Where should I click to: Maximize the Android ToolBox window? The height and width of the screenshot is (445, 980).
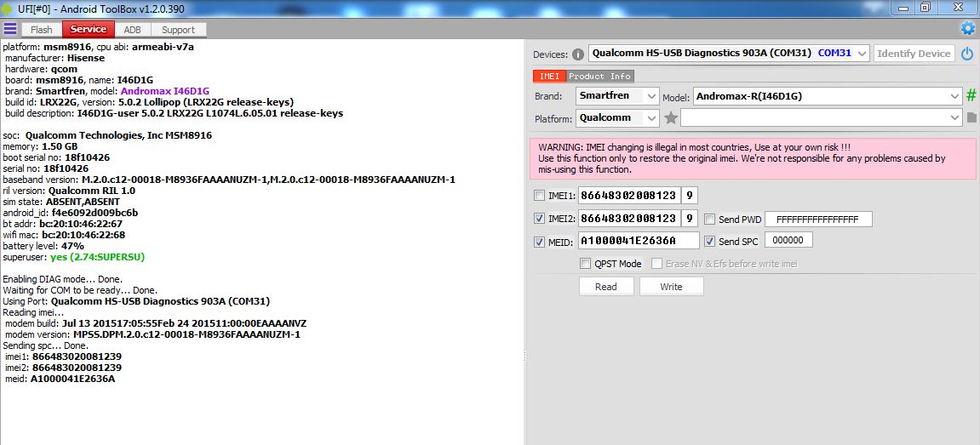[926, 8]
